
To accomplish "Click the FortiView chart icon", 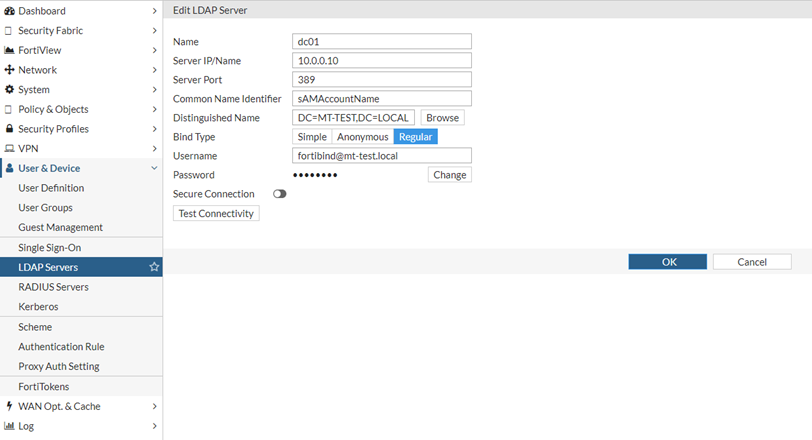I will tap(9, 50).
